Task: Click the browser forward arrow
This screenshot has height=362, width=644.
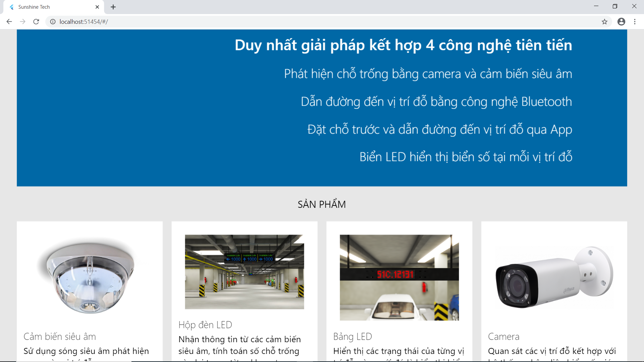Action: coord(22,22)
